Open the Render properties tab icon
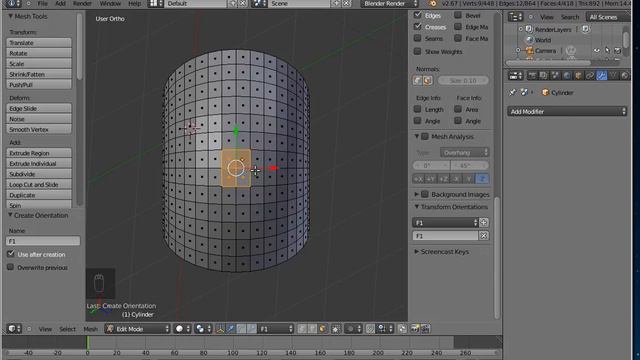This screenshot has height=360, width=640. (532, 76)
